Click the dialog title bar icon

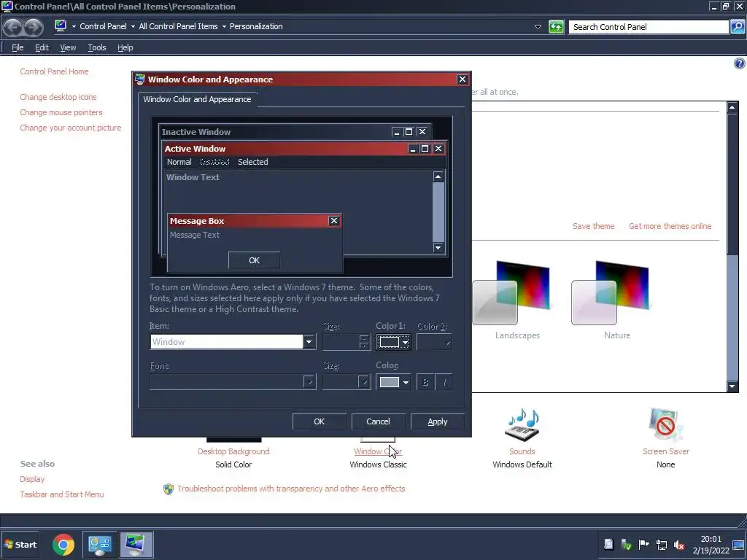pos(139,79)
